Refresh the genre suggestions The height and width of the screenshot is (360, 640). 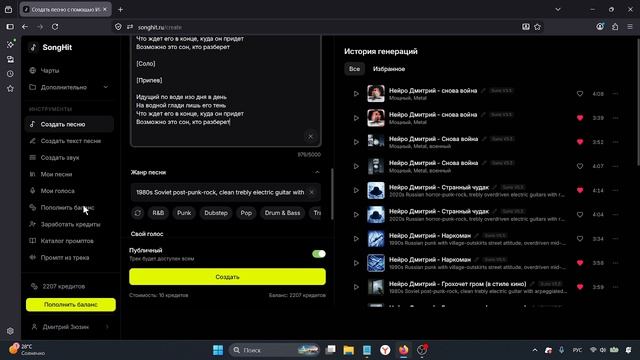pyautogui.click(x=138, y=213)
